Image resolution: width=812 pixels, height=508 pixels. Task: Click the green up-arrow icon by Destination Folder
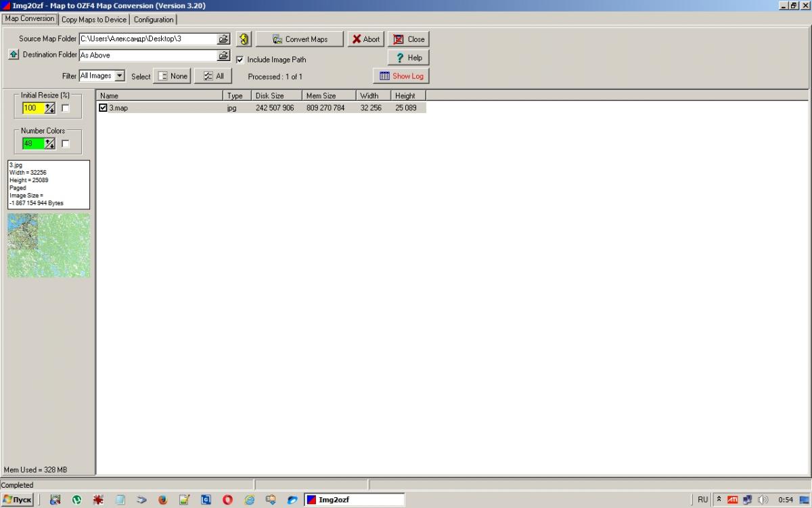14,55
